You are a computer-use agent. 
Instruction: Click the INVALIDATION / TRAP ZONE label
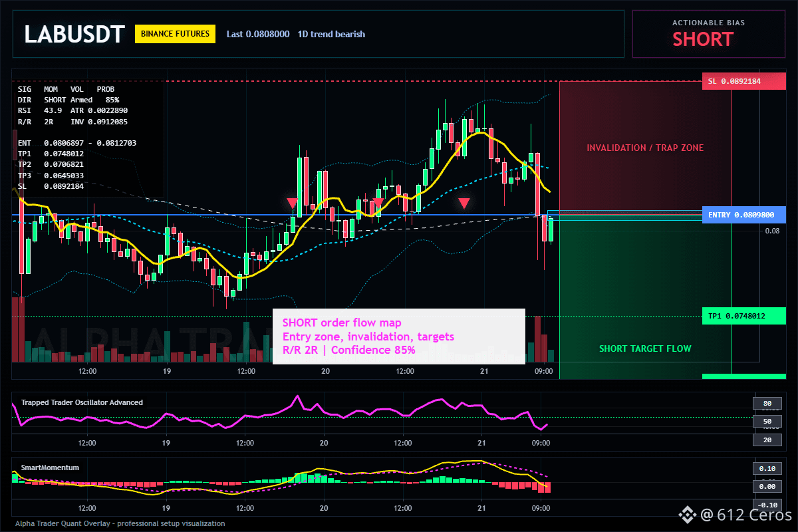[645, 148]
